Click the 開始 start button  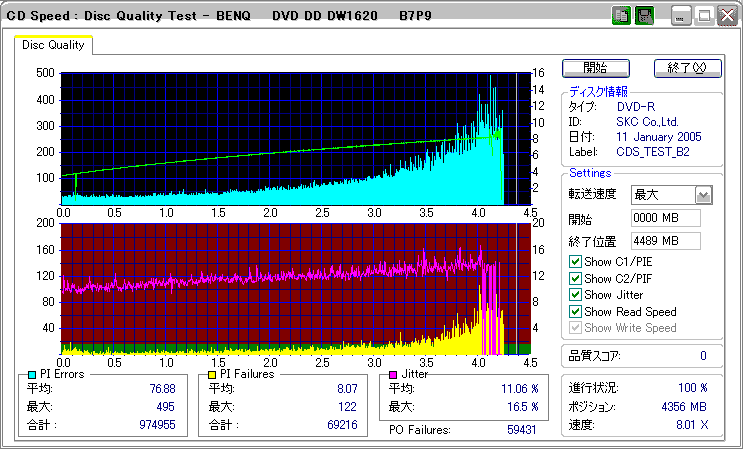tap(596, 68)
